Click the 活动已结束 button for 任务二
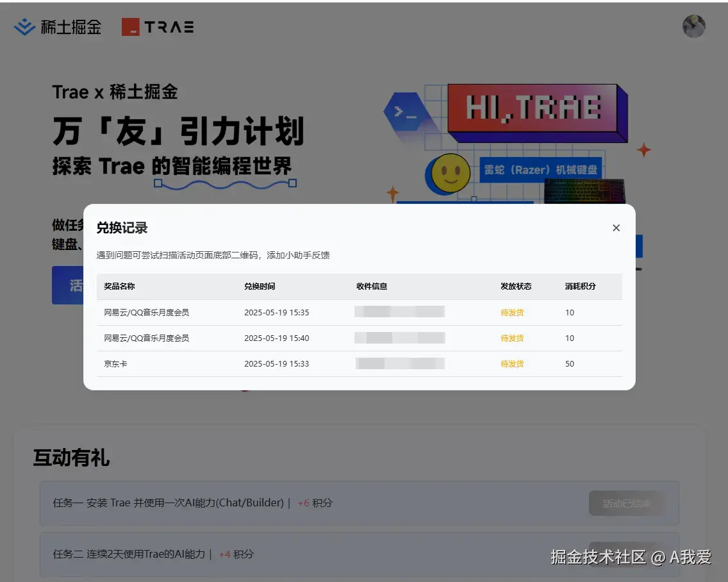728x582 pixels. tap(627, 555)
